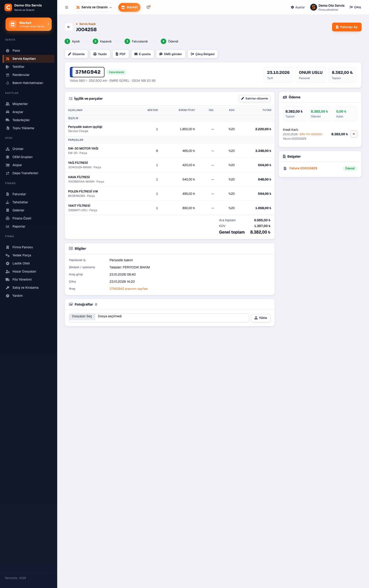Open Ürünler in the sidebar
The width and height of the screenshot is (369, 588).
click(29, 149)
